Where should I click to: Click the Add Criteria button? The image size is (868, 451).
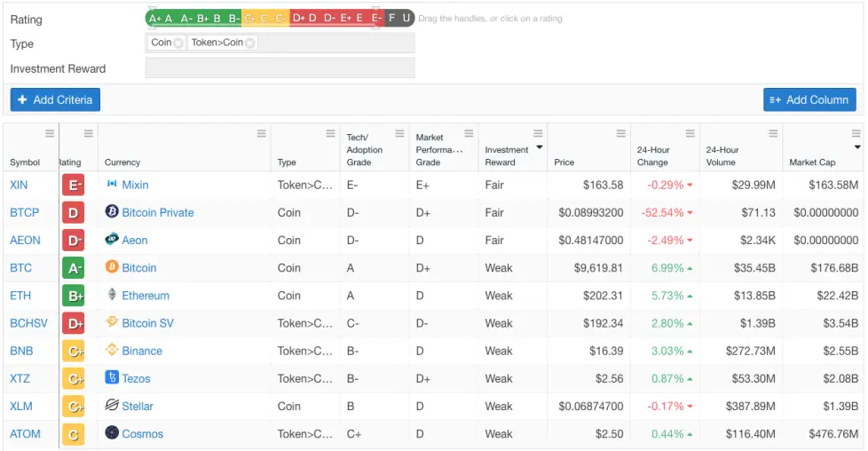(55, 99)
